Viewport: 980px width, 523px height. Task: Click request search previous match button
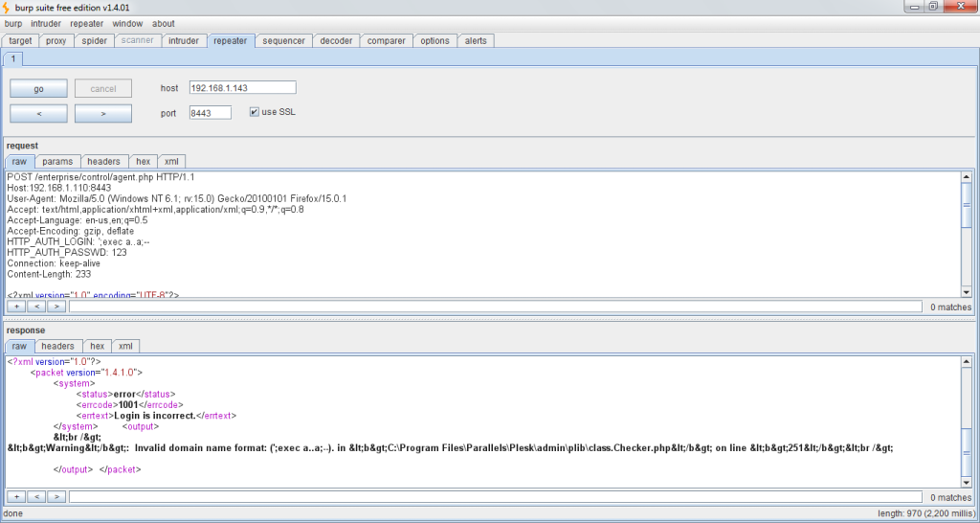[36, 307]
